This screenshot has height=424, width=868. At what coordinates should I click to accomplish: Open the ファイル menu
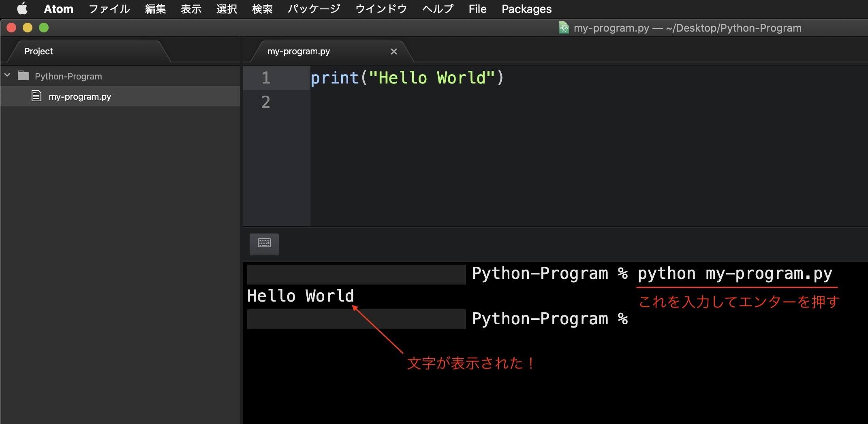point(109,9)
